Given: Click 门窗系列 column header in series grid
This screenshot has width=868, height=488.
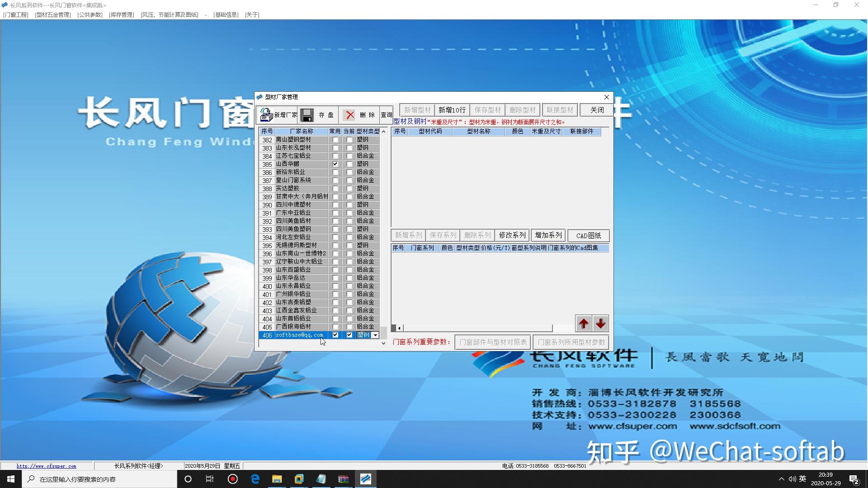Looking at the screenshot, I should tap(422, 248).
